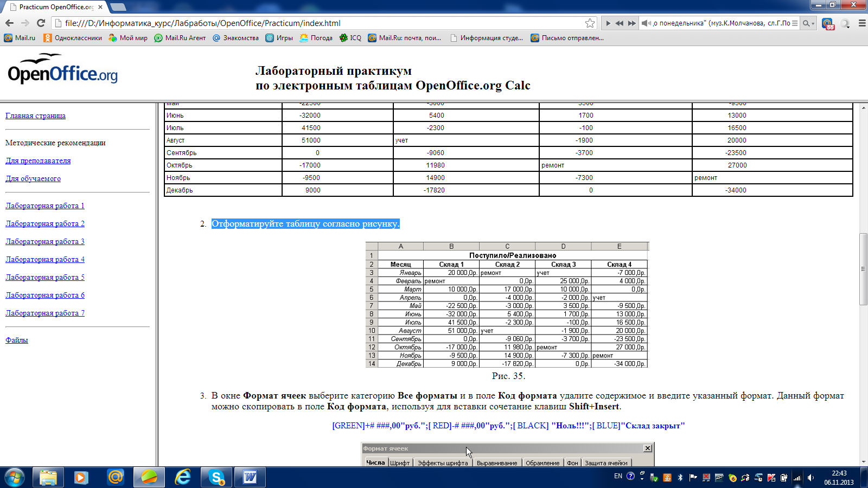Open Для преподавателя link
The height and width of the screenshot is (488, 868).
[x=38, y=160]
